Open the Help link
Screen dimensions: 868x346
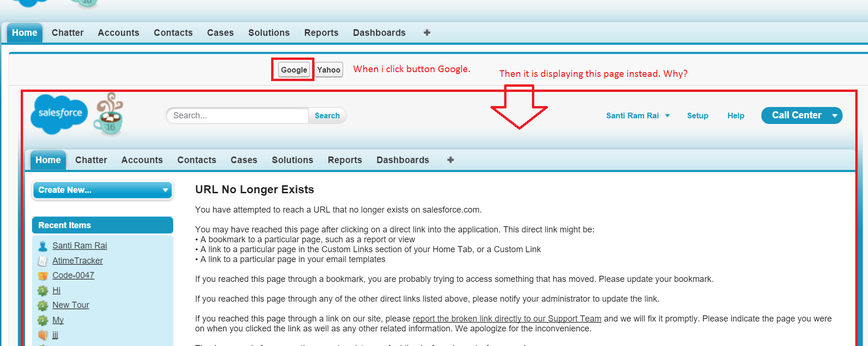click(x=736, y=115)
